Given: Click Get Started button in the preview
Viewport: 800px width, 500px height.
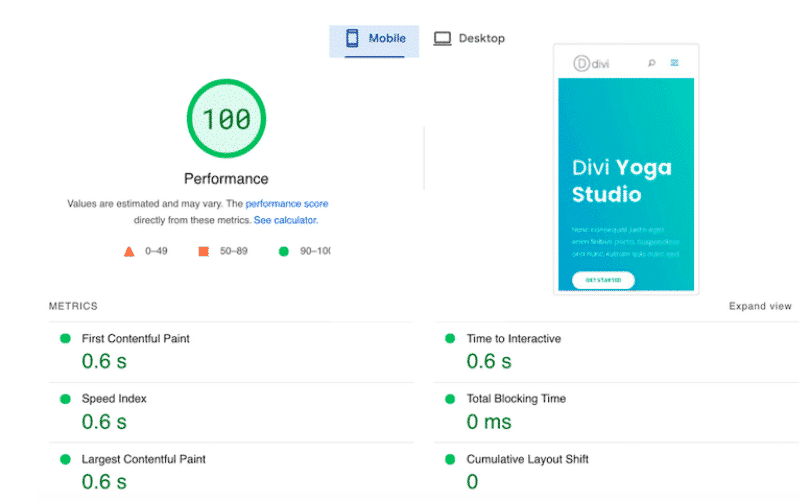Looking at the screenshot, I should 603,280.
